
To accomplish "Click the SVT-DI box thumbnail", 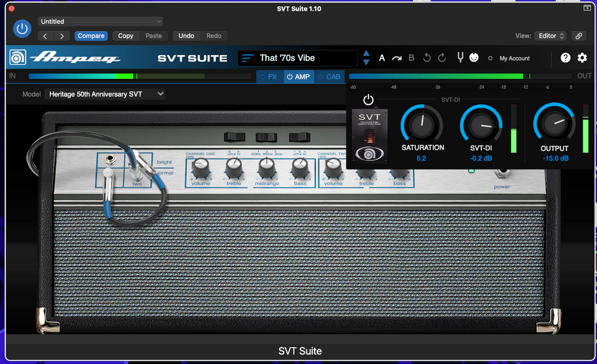I will (369, 136).
